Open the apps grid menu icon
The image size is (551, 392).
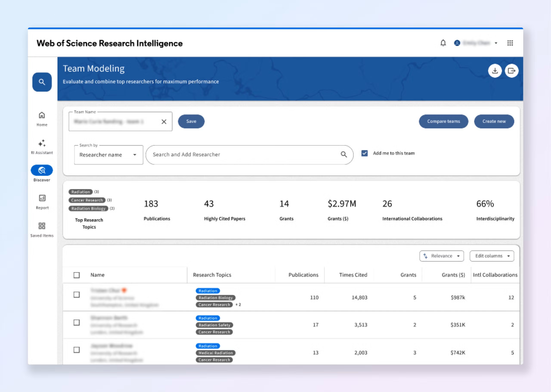tap(510, 43)
